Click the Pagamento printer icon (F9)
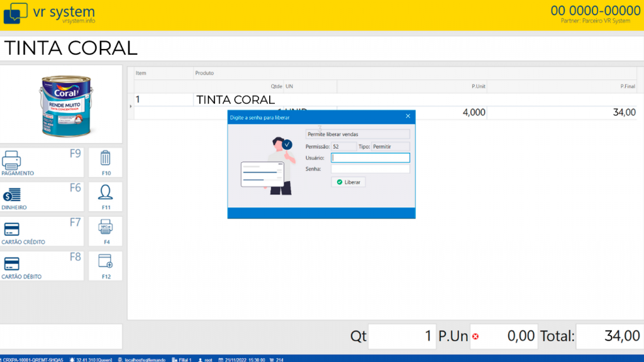Image resolution: width=644 pixels, height=362 pixels. [12, 161]
